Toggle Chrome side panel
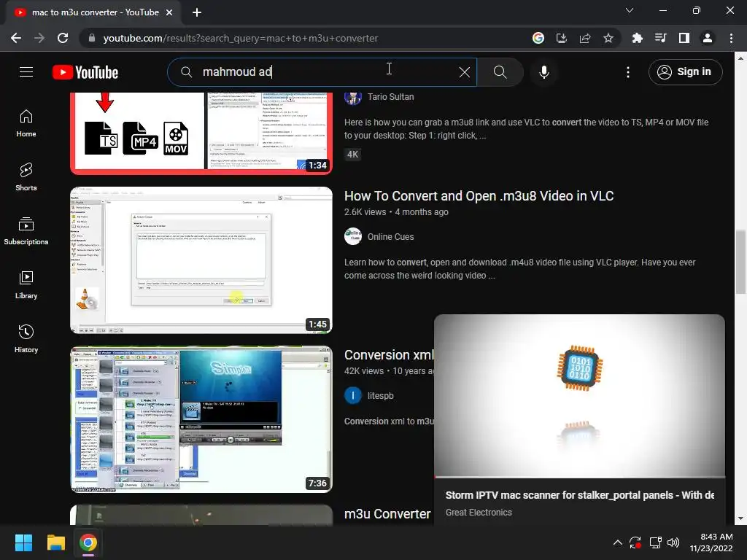 tap(684, 38)
